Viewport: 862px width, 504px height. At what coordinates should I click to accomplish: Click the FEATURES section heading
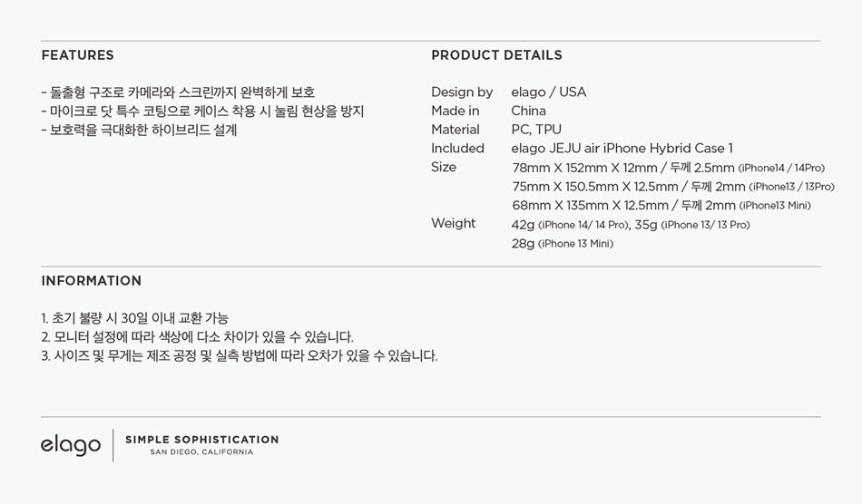77,55
